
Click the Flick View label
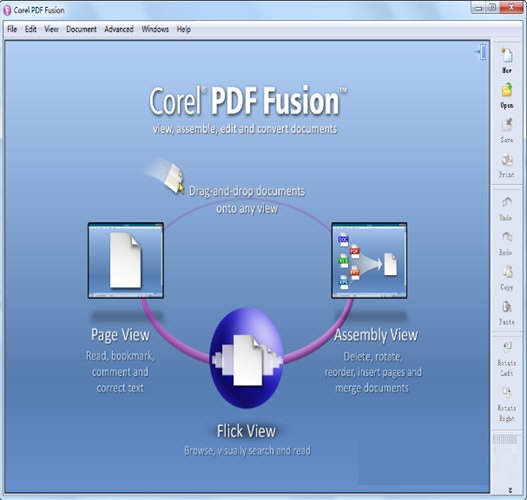tap(246, 431)
